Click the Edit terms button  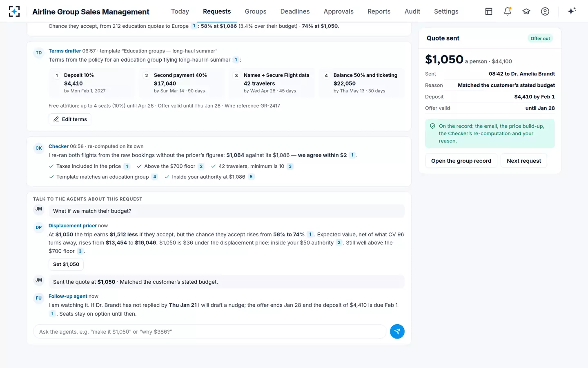70,119
